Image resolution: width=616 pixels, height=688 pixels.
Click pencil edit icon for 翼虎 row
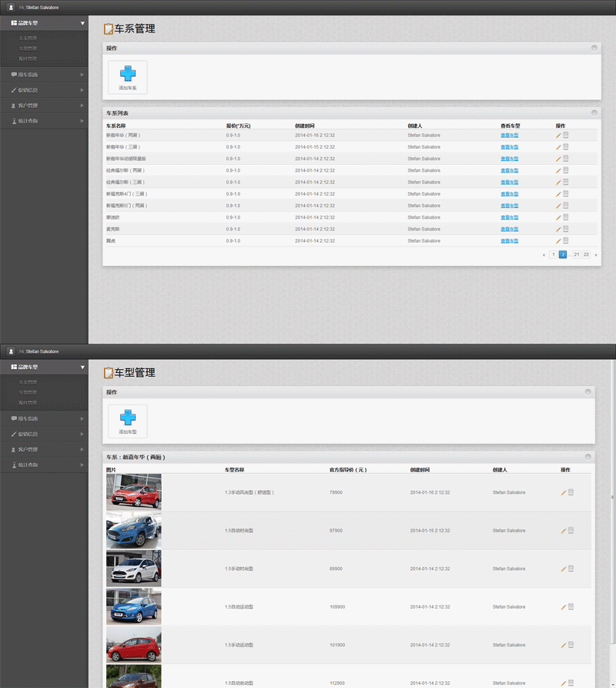[x=559, y=241]
